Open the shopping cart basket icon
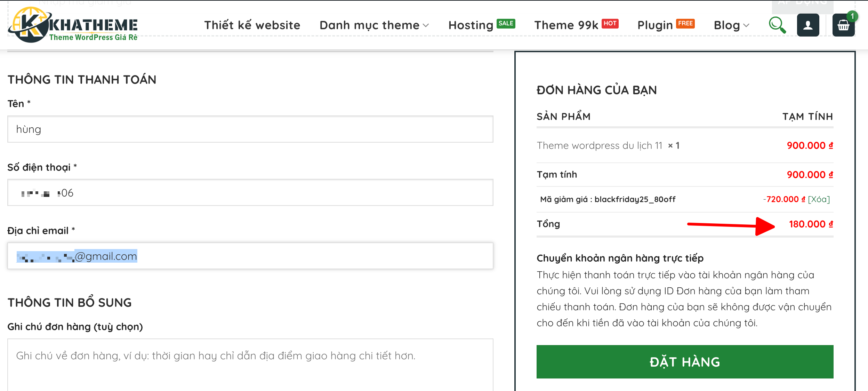The height and width of the screenshot is (391, 868). (843, 25)
